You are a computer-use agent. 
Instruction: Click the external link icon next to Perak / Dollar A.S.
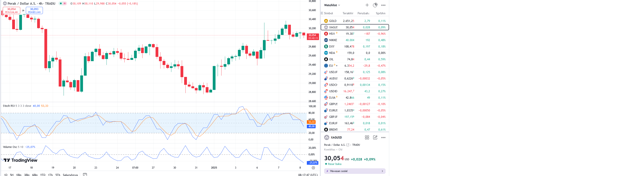pyautogui.click(x=348, y=145)
